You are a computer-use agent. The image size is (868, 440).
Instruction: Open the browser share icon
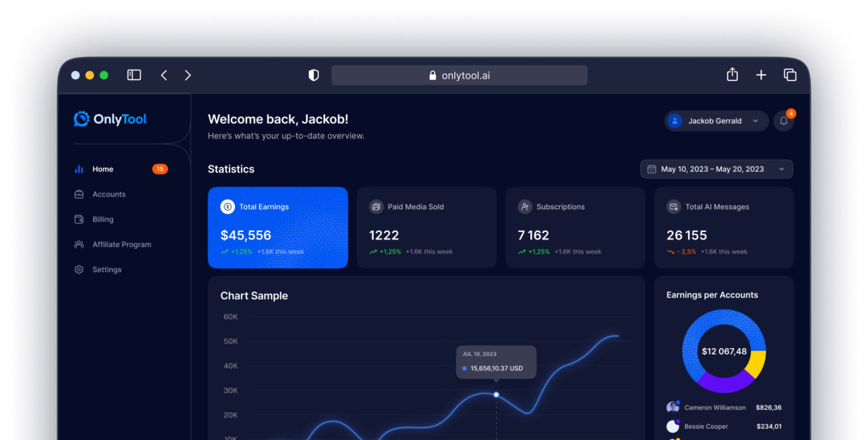pos(732,74)
